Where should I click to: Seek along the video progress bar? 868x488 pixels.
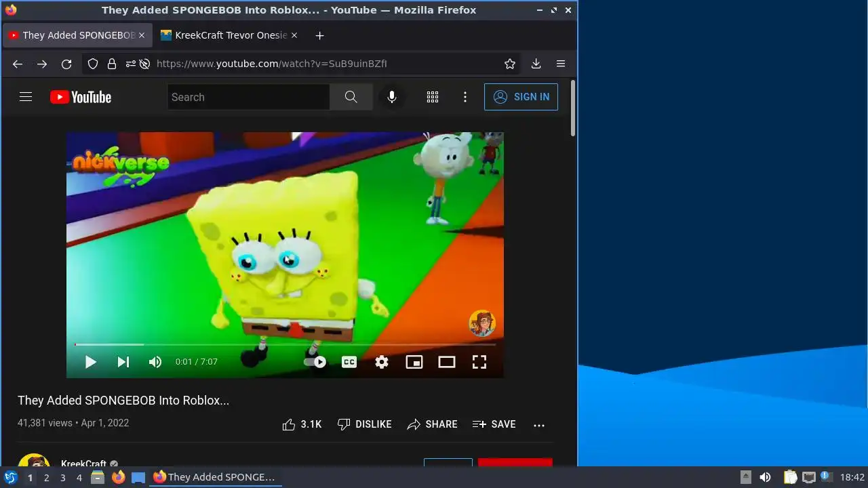tap(285, 344)
